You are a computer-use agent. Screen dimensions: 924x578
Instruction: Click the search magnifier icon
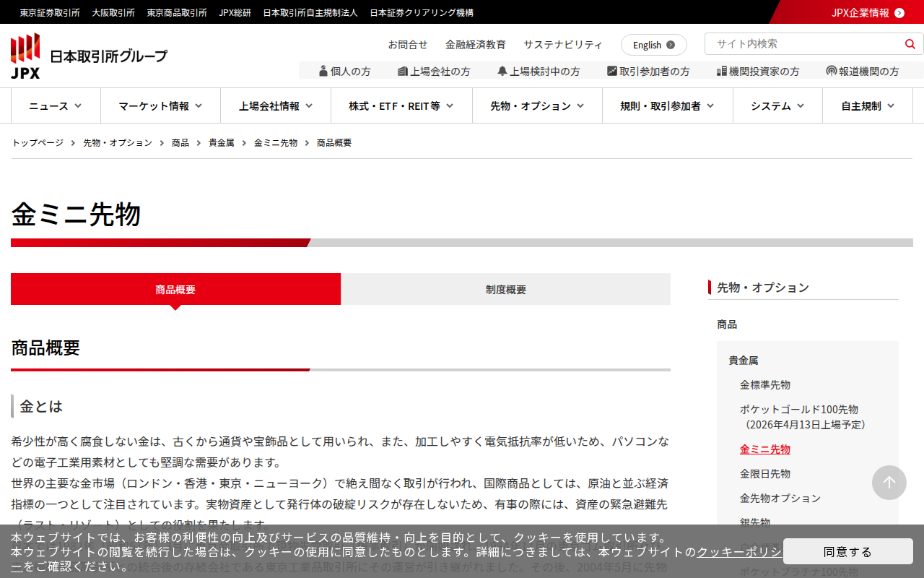click(x=910, y=44)
